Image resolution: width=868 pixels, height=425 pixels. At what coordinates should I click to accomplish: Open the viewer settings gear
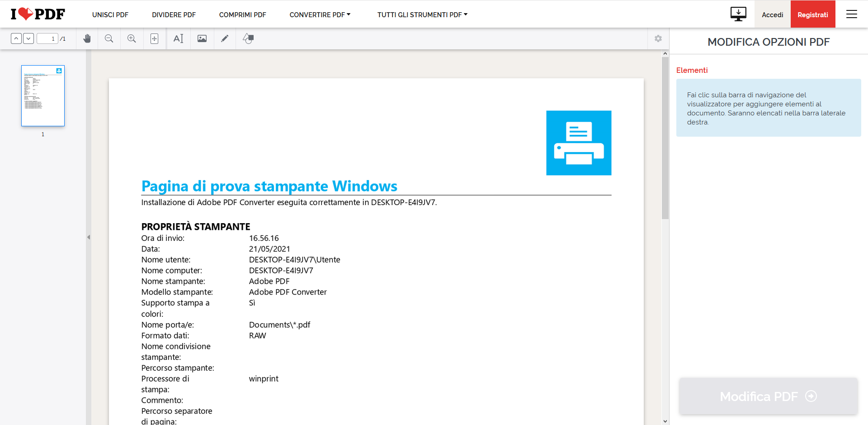click(x=658, y=39)
